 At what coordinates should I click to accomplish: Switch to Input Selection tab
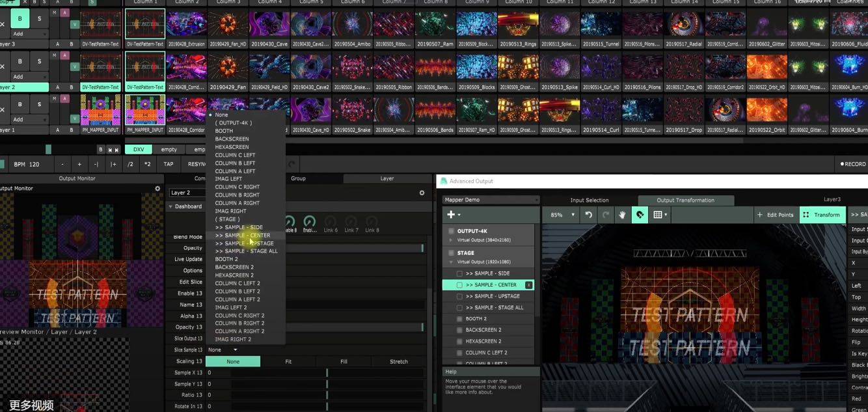click(x=590, y=200)
